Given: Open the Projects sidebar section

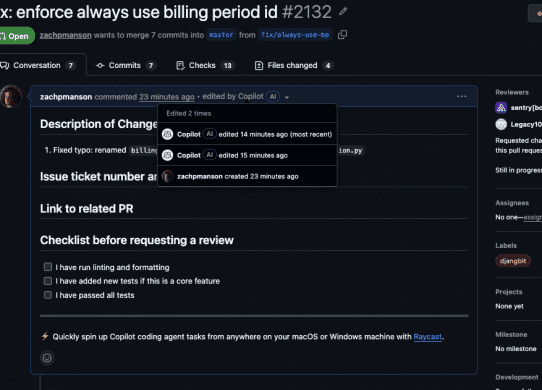Looking at the screenshot, I should (509, 292).
